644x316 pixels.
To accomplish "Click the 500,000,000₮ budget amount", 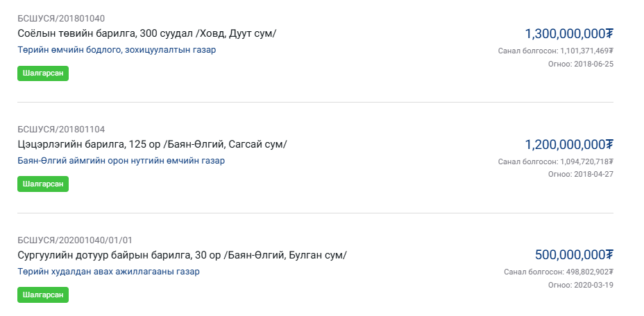I will pyautogui.click(x=575, y=255).
